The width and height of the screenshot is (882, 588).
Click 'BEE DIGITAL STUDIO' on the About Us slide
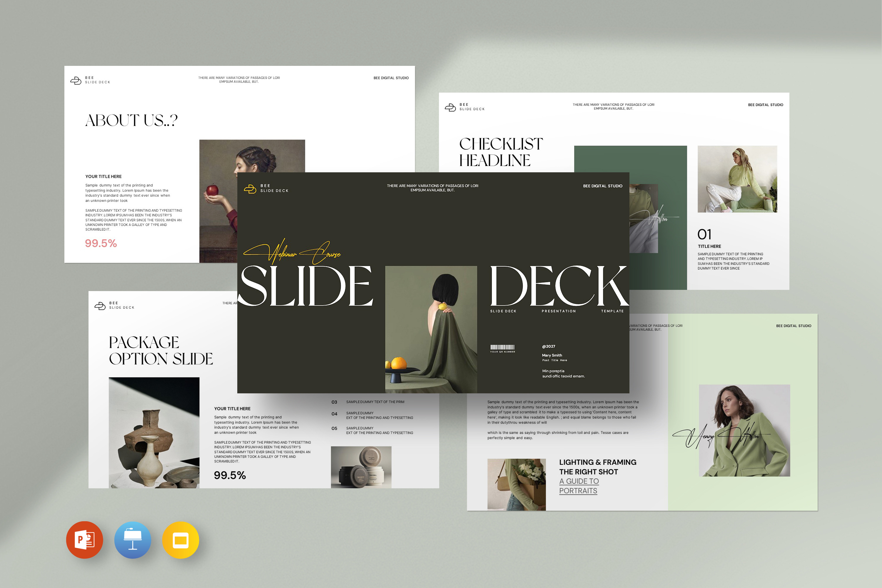(x=391, y=78)
